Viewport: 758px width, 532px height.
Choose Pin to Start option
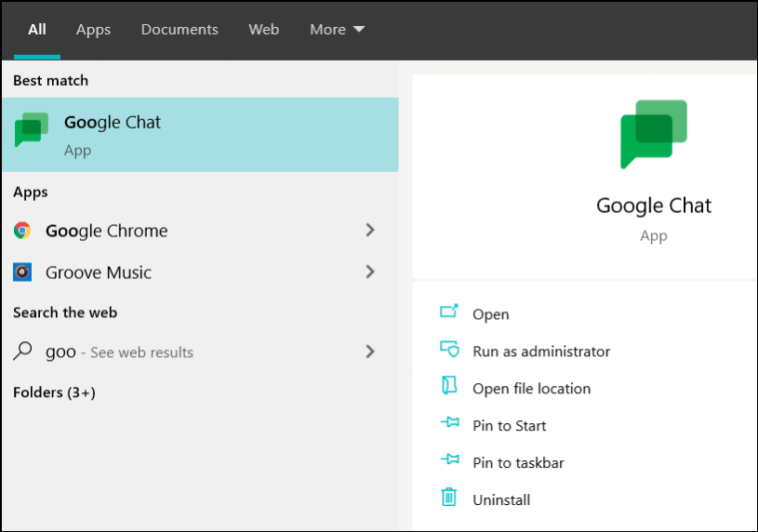509,425
